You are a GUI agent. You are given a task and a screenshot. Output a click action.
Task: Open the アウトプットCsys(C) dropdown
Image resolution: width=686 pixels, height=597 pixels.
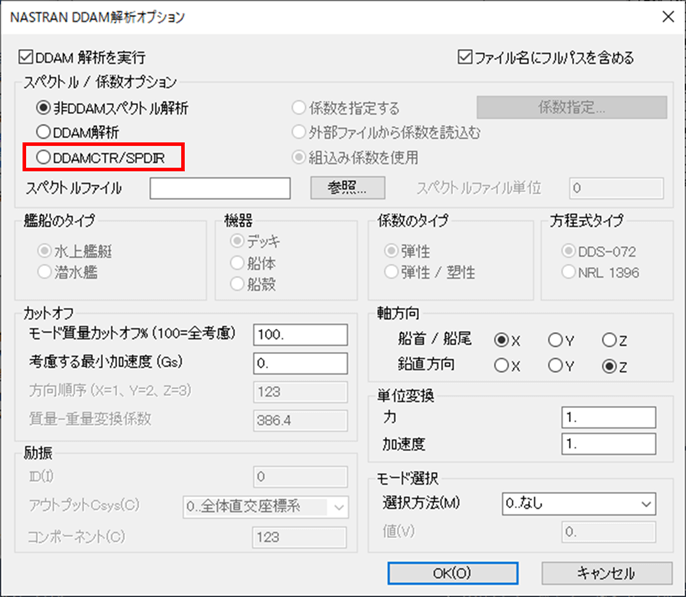(x=266, y=507)
